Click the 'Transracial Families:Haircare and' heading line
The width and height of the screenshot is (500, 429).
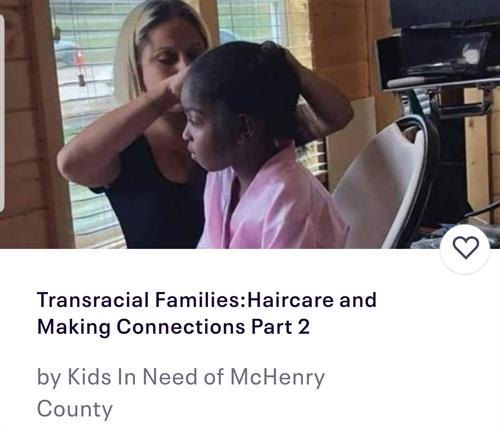click(207, 300)
